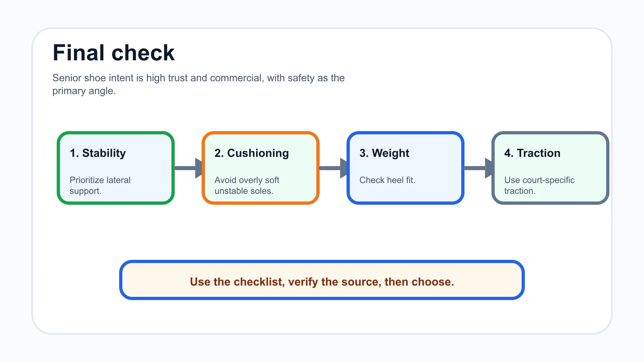Select the orange Cushioning step box

(260, 168)
